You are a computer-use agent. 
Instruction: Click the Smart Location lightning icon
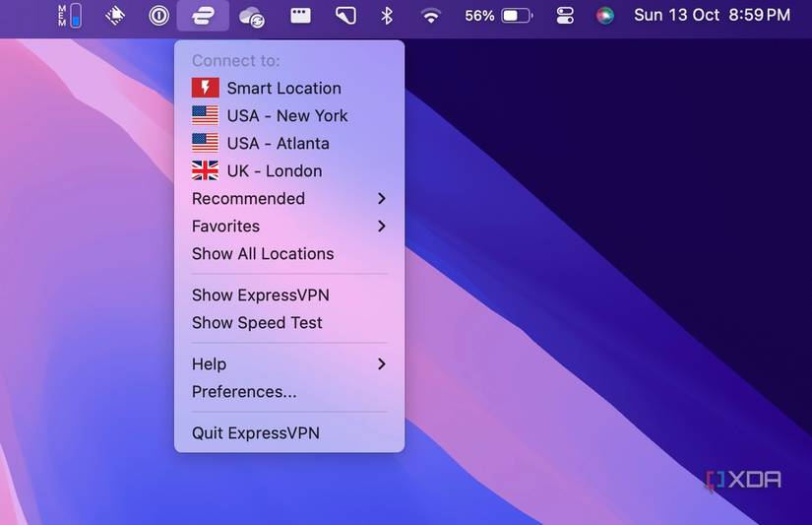[x=205, y=88]
